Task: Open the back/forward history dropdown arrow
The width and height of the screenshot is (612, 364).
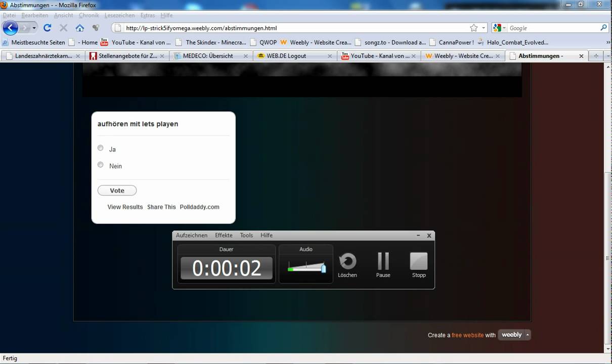Action: [34, 28]
